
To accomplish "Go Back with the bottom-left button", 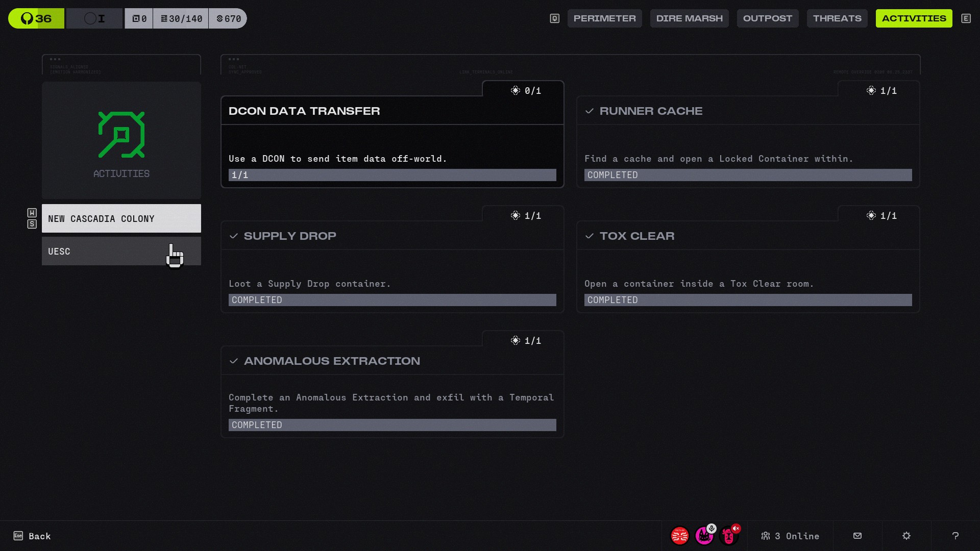I will tap(32, 536).
